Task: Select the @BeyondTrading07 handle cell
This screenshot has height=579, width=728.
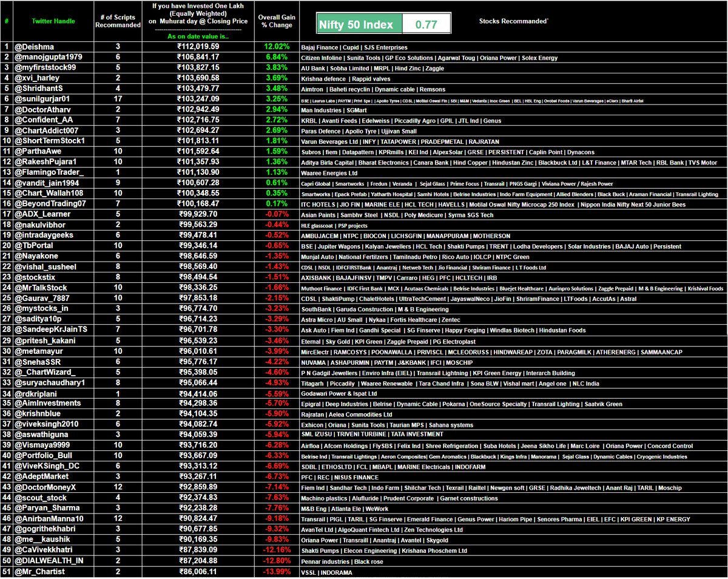Action: [x=53, y=203]
